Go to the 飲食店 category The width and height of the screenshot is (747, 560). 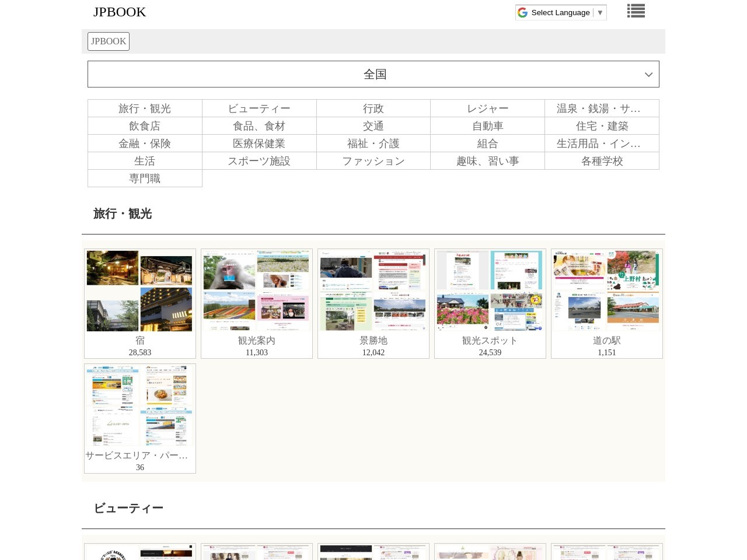(145, 126)
